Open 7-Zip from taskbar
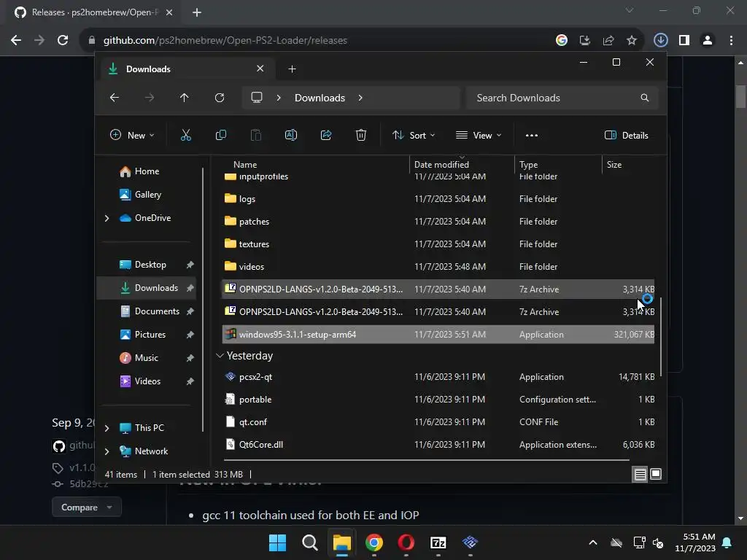 [x=438, y=542]
